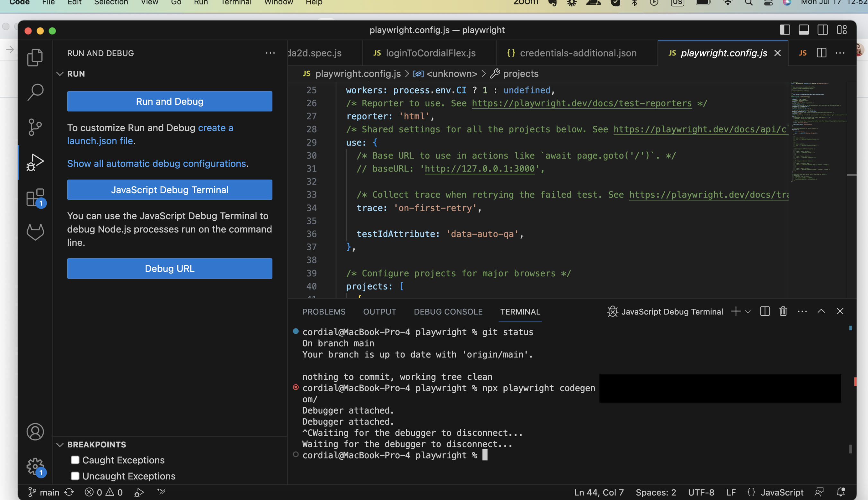Collapse the BREAKPOINTS section
Screen dimensions: 868x500
tap(60, 444)
